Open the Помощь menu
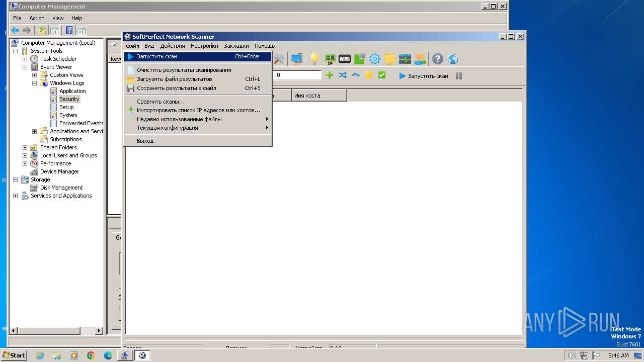This screenshot has width=644, height=362. point(265,46)
